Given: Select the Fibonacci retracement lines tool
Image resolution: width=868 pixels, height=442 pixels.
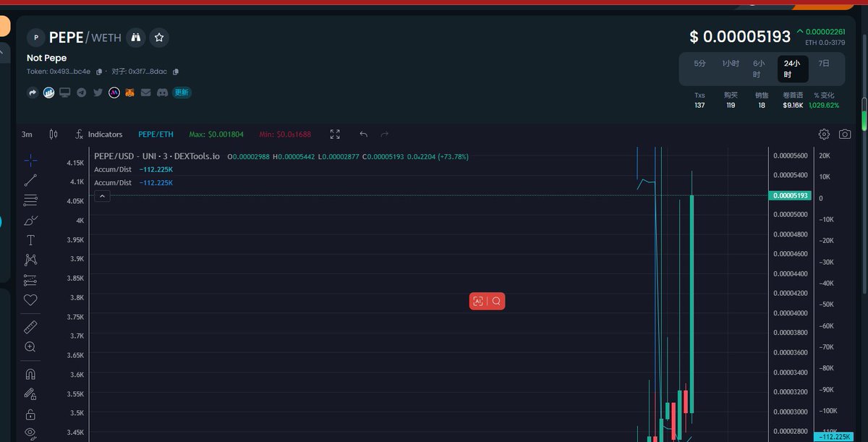Looking at the screenshot, I should click(x=30, y=200).
